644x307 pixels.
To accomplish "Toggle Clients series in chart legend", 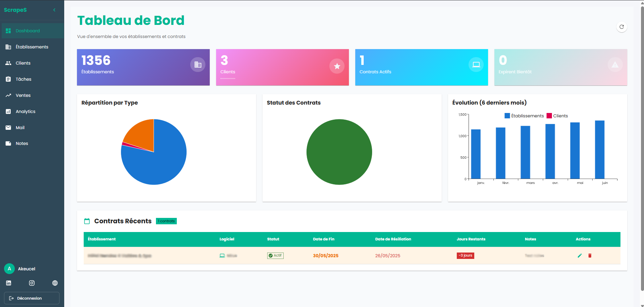I will 557,116.
